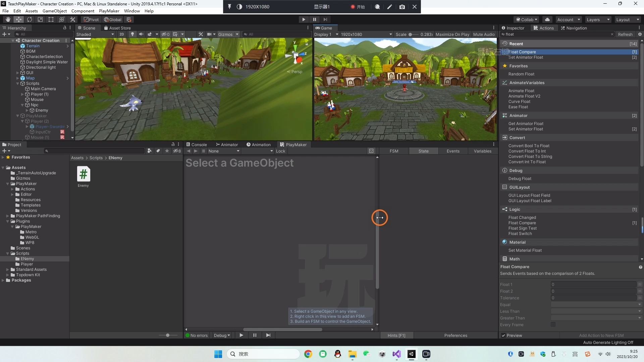Collapse the Scripts object in Hierarchy
Screen dimensions: 644x362
(x=18, y=83)
